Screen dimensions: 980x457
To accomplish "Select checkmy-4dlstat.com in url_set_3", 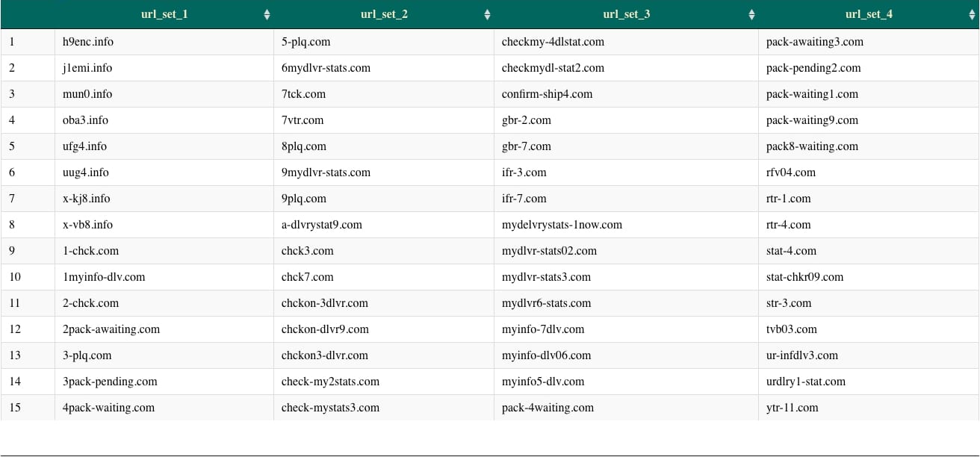I will pyautogui.click(x=553, y=42).
